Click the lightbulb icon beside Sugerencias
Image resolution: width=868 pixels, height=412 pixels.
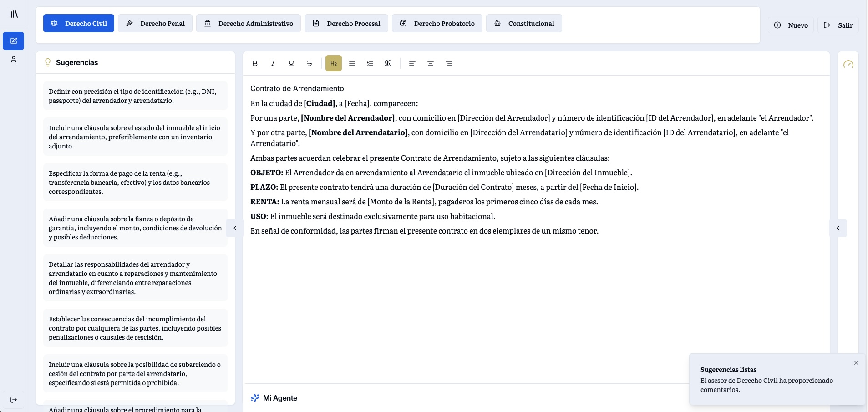[x=48, y=62]
